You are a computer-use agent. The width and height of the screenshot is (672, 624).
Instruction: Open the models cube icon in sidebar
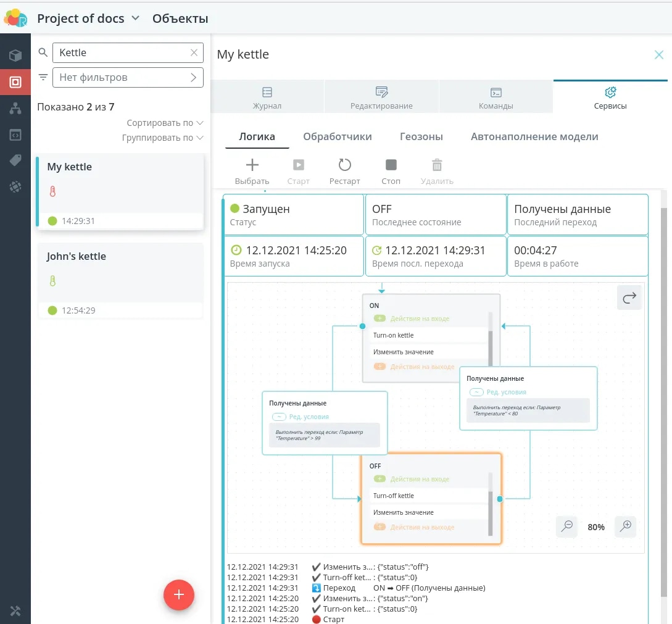(x=15, y=56)
